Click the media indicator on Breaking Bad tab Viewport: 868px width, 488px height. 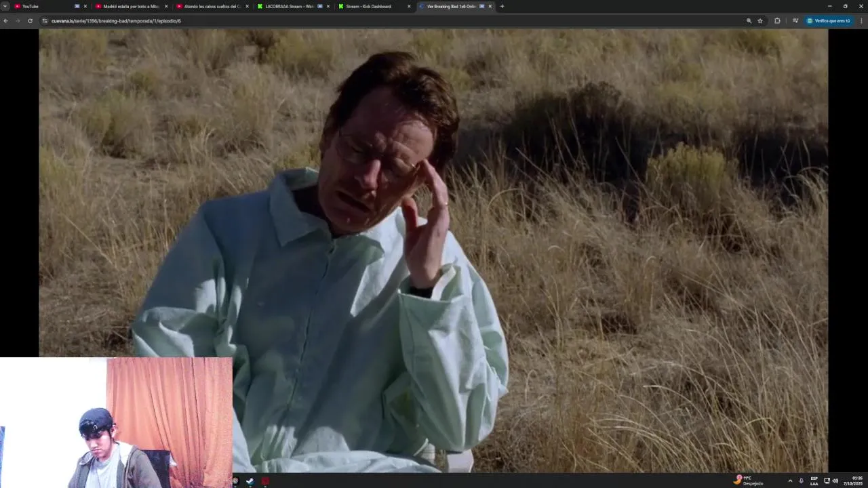point(481,6)
